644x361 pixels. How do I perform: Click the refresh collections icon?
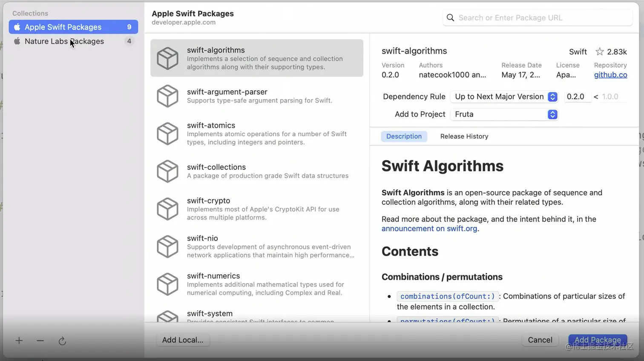(62, 341)
